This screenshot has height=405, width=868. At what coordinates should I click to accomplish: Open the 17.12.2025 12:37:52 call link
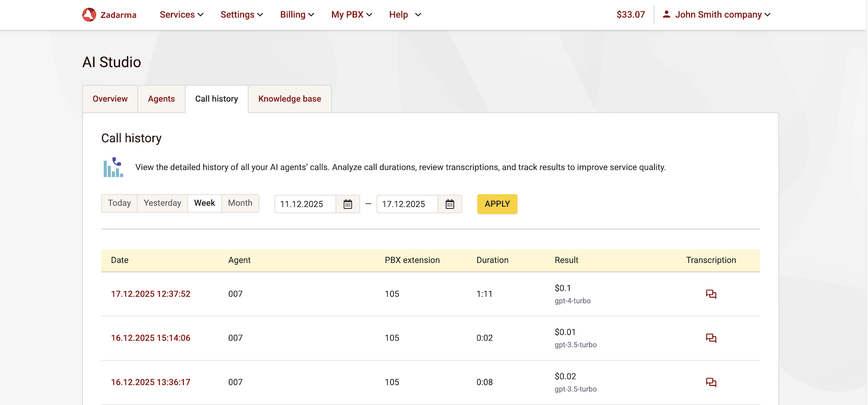[x=151, y=294]
